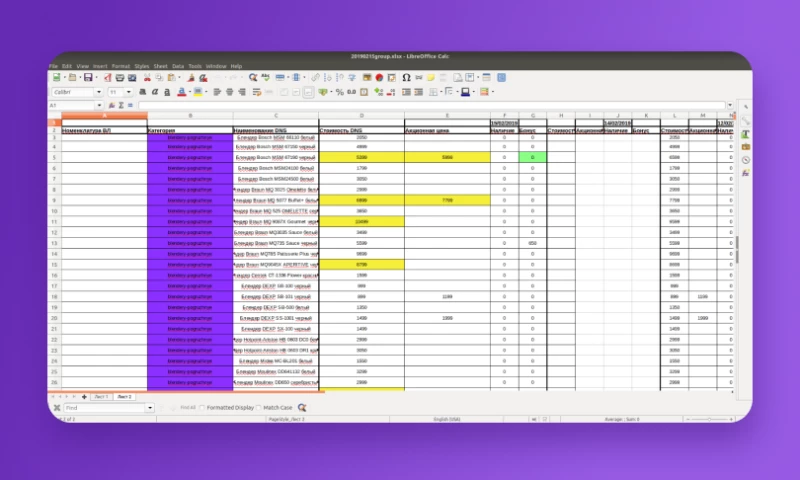This screenshot has width=800, height=480.
Task: Click the New spreadsheet icon
Action: click(x=57, y=78)
